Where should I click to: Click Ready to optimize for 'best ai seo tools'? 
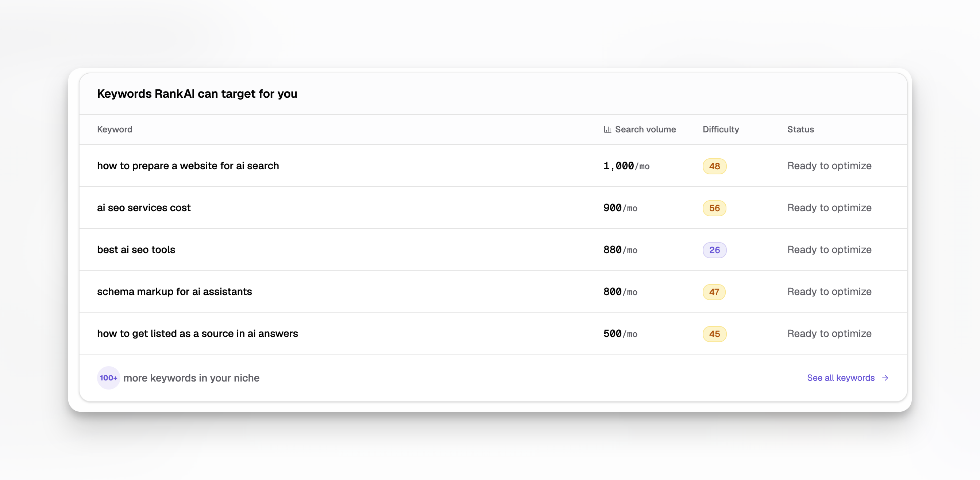(x=829, y=249)
